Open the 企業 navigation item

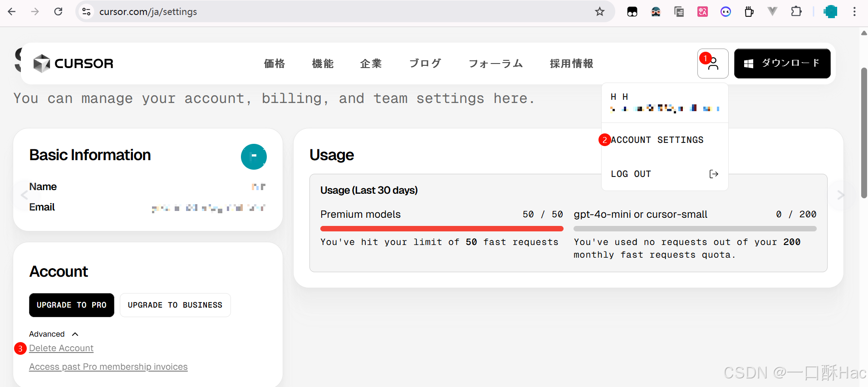coord(371,64)
